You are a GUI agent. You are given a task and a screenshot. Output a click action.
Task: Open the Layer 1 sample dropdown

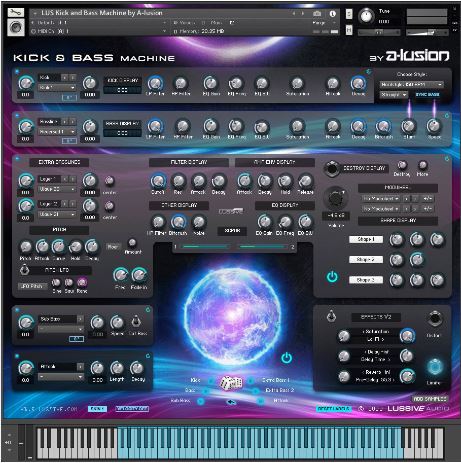click(57, 189)
